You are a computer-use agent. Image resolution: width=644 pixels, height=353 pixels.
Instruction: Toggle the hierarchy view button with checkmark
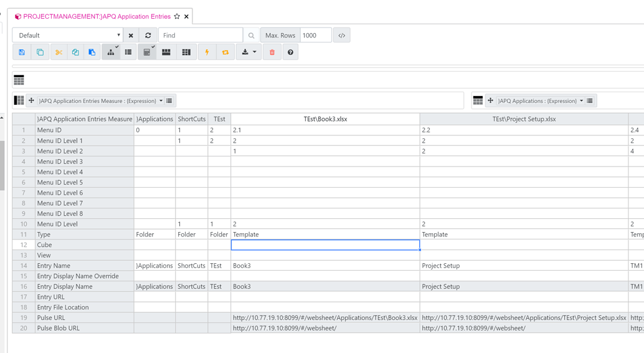pos(111,52)
